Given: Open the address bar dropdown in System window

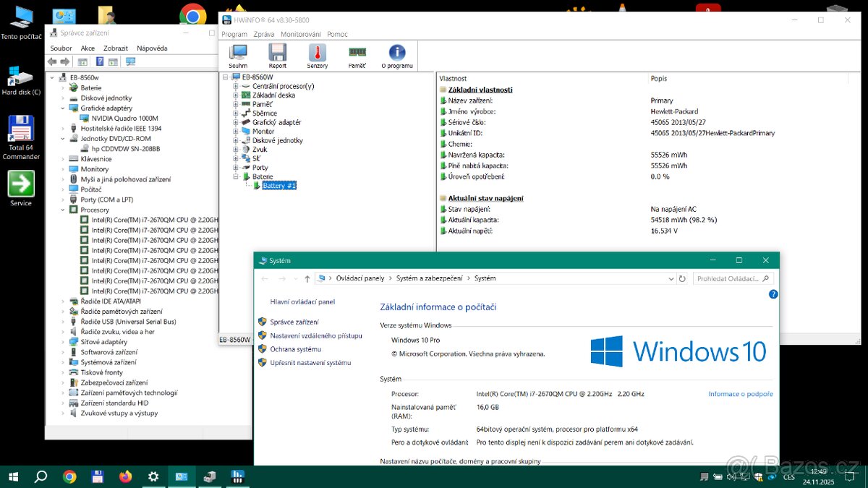Looking at the screenshot, I should [x=671, y=278].
